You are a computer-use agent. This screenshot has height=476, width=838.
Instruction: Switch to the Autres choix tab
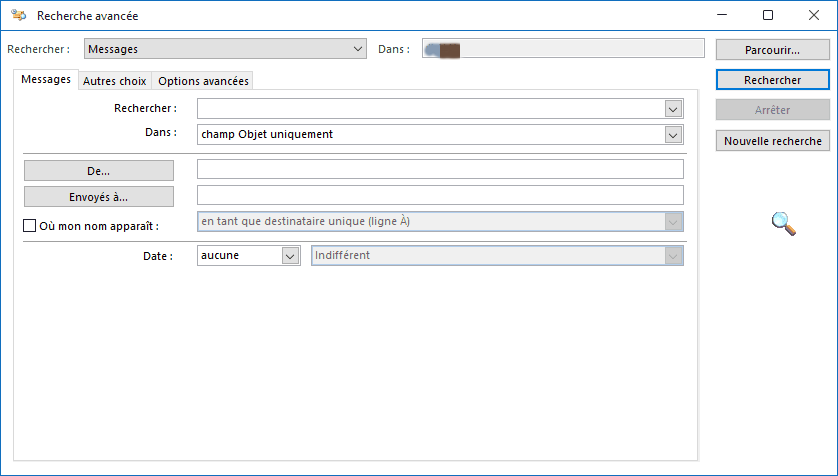(114, 81)
